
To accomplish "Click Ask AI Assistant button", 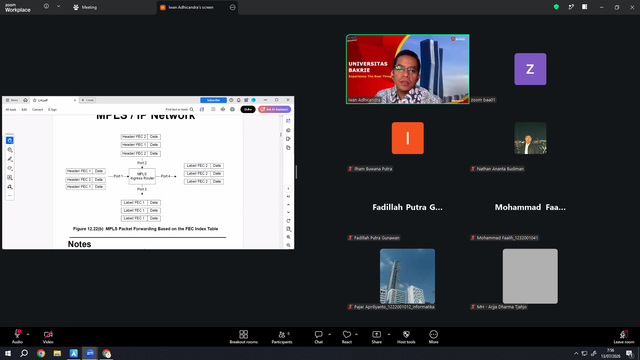I will tap(275, 109).
